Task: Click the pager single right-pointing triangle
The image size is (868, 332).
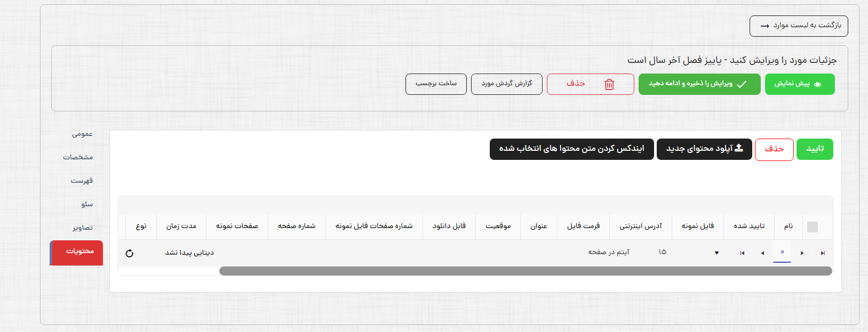Action: pyautogui.click(x=802, y=253)
